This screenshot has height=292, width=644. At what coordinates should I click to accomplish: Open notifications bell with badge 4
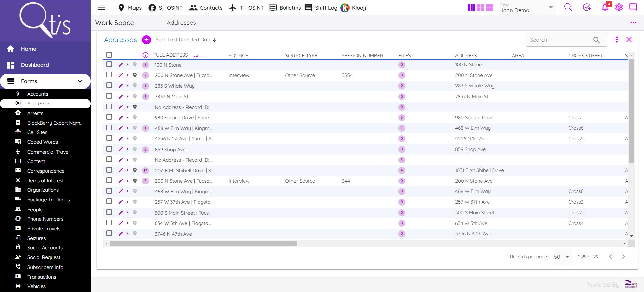[x=605, y=7]
